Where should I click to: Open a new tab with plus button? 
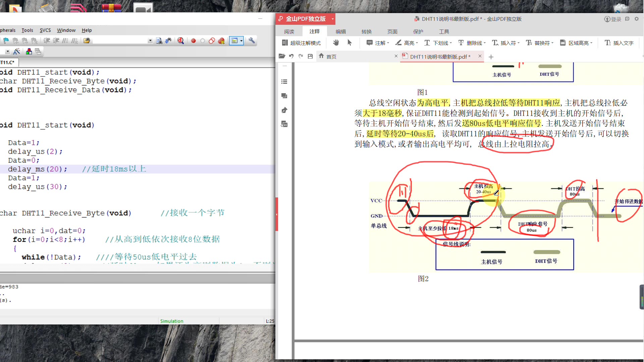pos(491,57)
